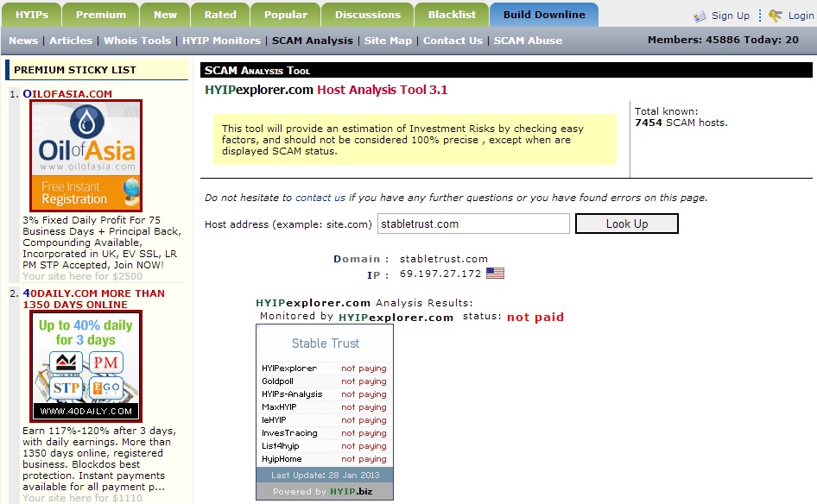Click the Look Up button
Image resolution: width=817 pixels, height=504 pixels.
627,224
